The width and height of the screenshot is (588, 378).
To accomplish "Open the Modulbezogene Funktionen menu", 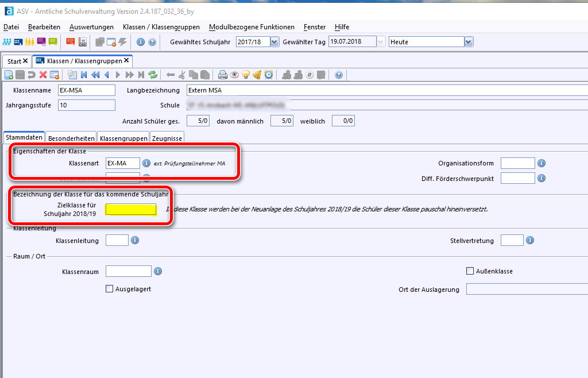I will tap(252, 27).
